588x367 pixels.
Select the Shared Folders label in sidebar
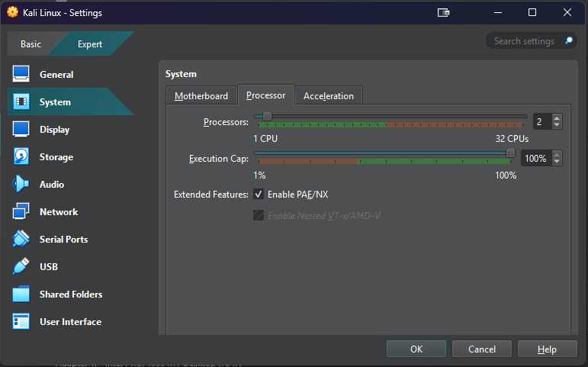(x=71, y=295)
